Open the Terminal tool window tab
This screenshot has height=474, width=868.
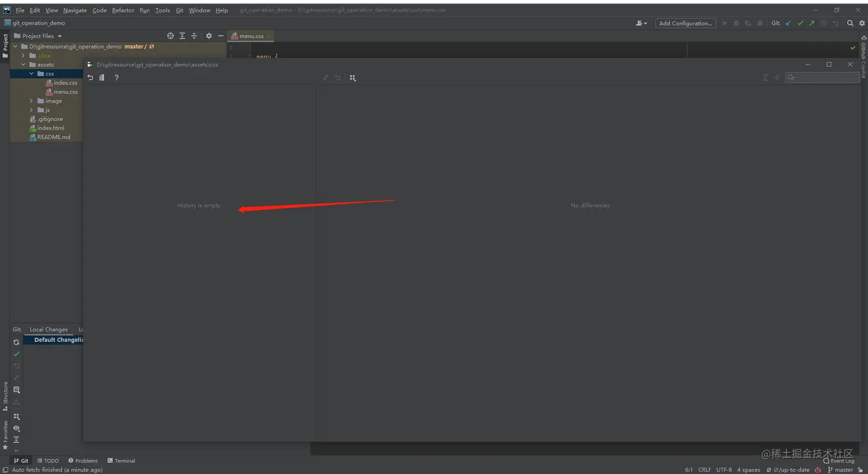tap(121, 461)
